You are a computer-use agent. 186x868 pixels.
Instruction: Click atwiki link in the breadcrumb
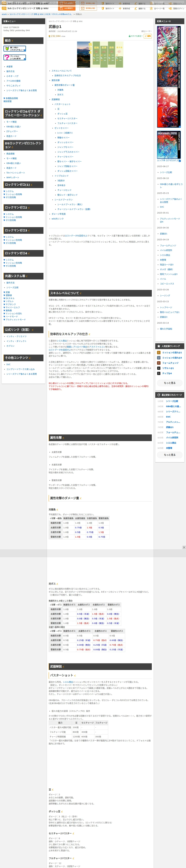point(4,14)
